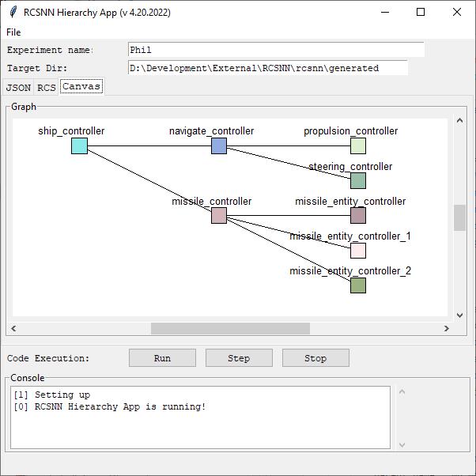The height and width of the screenshot is (476, 476).
Task: Select the navigate_controller node square
Action: click(219, 145)
